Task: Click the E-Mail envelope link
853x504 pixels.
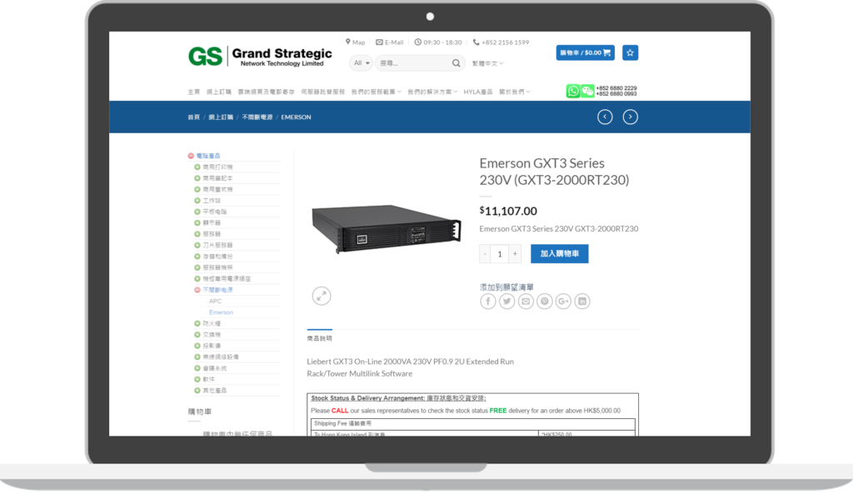Action: [x=390, y=42]
